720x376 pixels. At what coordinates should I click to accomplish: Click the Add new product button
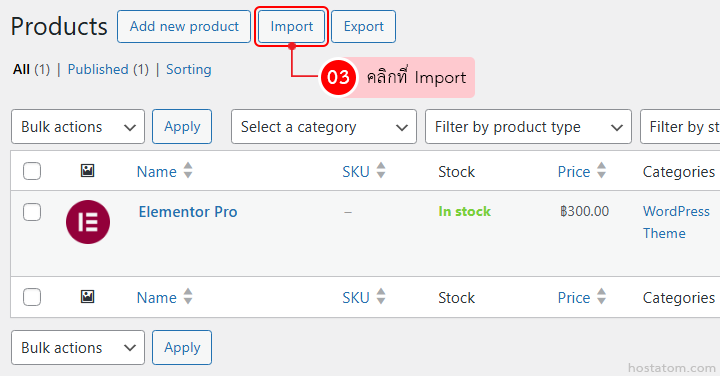(184, 27)
